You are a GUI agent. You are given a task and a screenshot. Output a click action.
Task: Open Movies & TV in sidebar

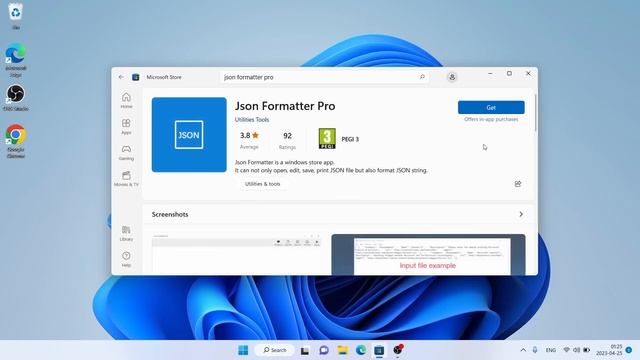click(x=126, y=179)
